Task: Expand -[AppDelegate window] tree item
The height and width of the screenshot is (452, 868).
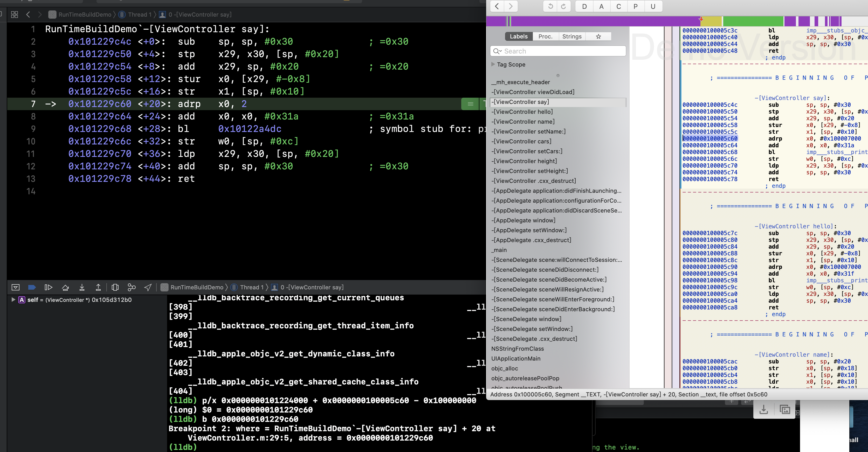Action: click(523, 220)
